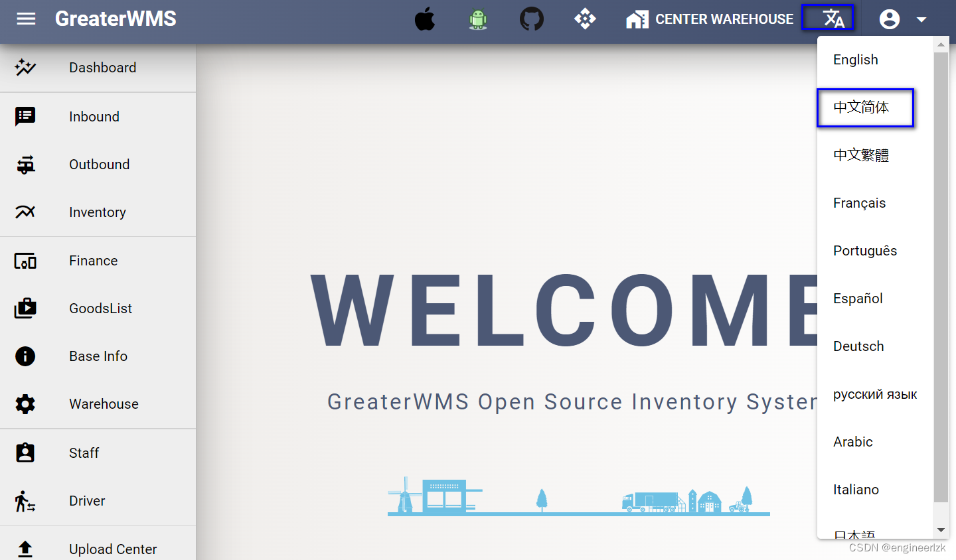The height and width of the screenshot is (560, 956).
Task: Click the Inbound list icon
Action: click(25, 117)
